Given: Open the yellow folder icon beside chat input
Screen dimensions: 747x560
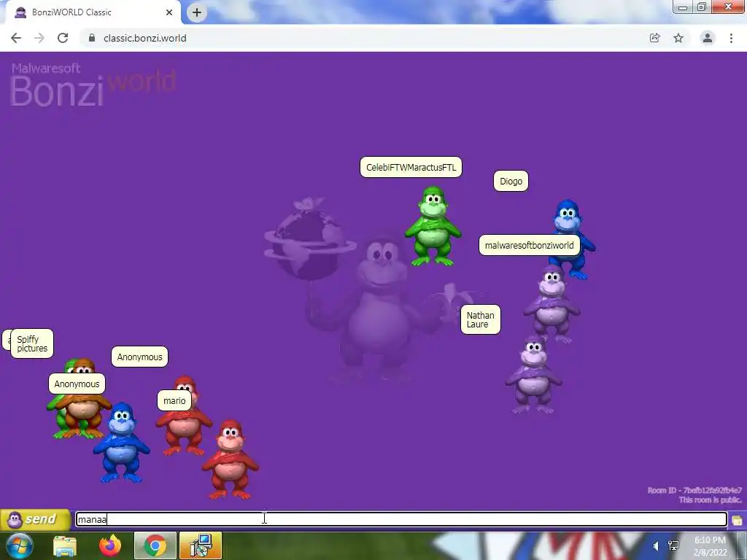Looking at the screenshot, I should 737,520.
